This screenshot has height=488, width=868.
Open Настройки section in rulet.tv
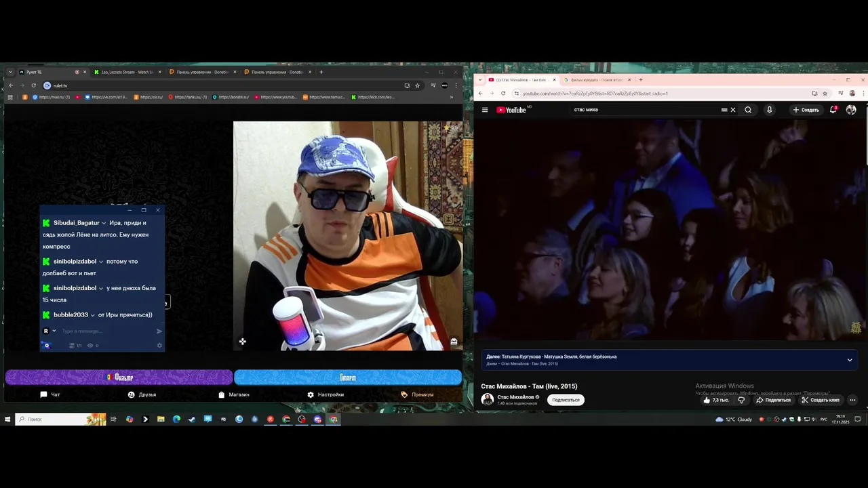[x=325, y=394]
